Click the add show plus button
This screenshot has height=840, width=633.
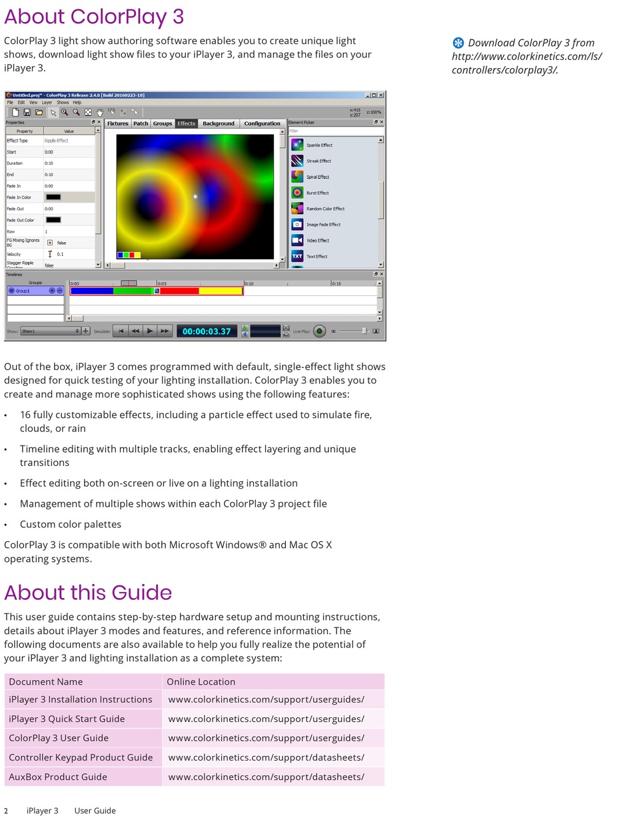86,331
